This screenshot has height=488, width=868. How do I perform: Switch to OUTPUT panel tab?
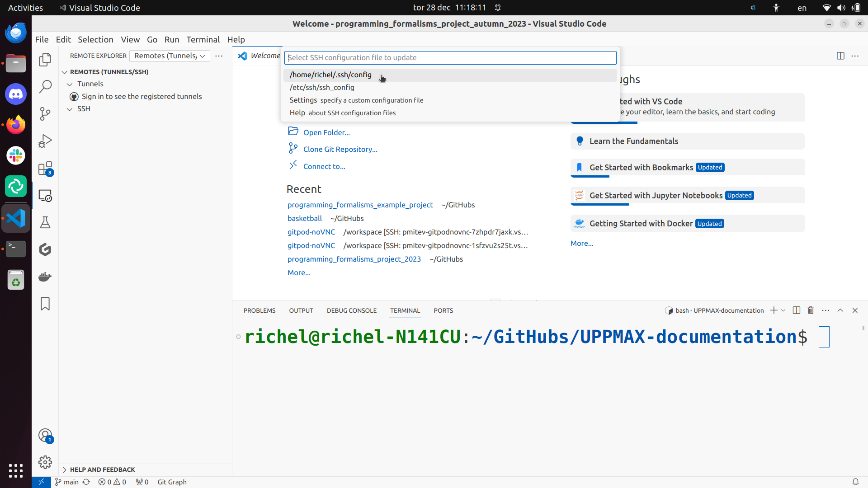301,310
